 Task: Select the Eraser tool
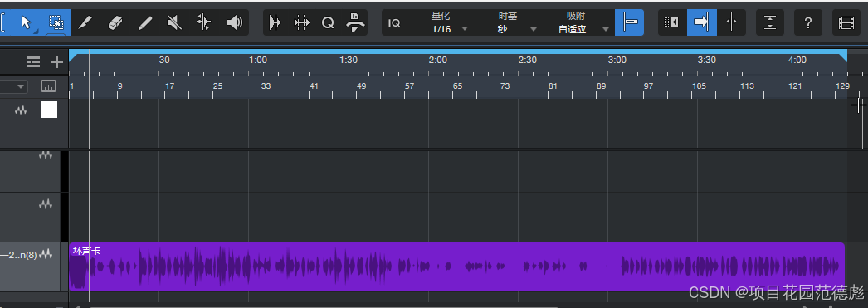coord(115,22)
